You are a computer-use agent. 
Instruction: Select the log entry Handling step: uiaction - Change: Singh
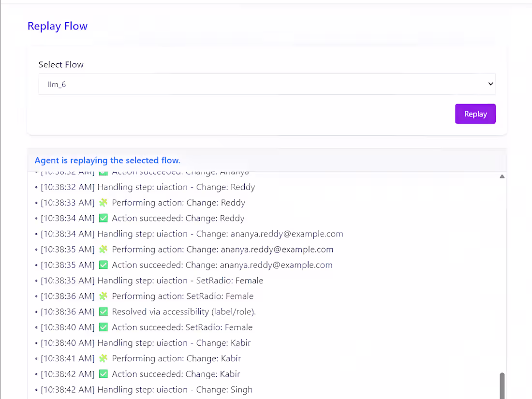point(147,389)
